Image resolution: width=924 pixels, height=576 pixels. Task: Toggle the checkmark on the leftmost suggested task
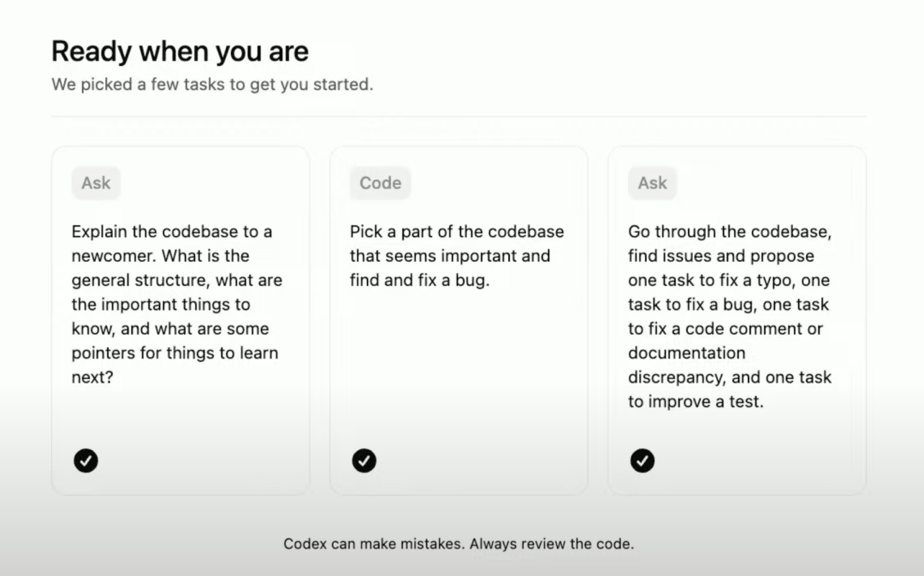(x=86, y=460)
